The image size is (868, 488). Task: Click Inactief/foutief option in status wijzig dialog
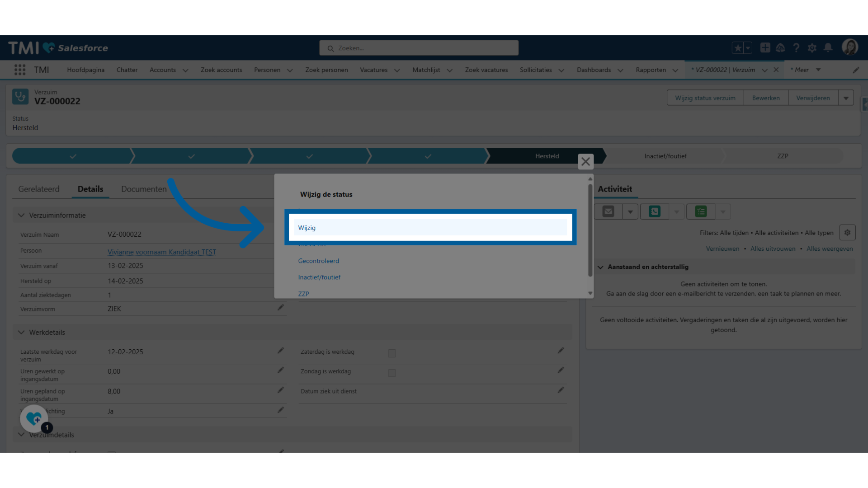[320, 277]
